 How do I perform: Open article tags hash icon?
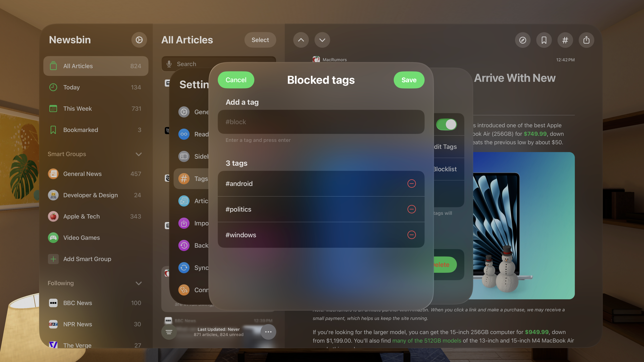[565, 40]
